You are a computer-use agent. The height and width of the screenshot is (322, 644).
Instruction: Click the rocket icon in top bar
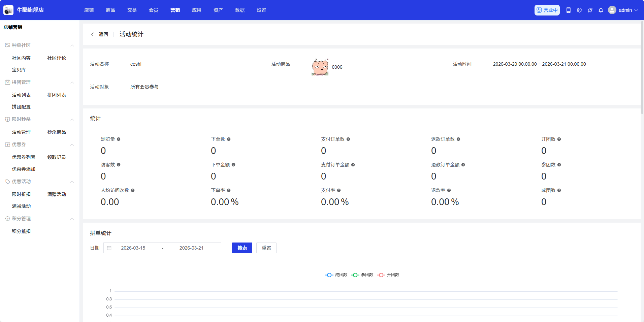[590, 10]
